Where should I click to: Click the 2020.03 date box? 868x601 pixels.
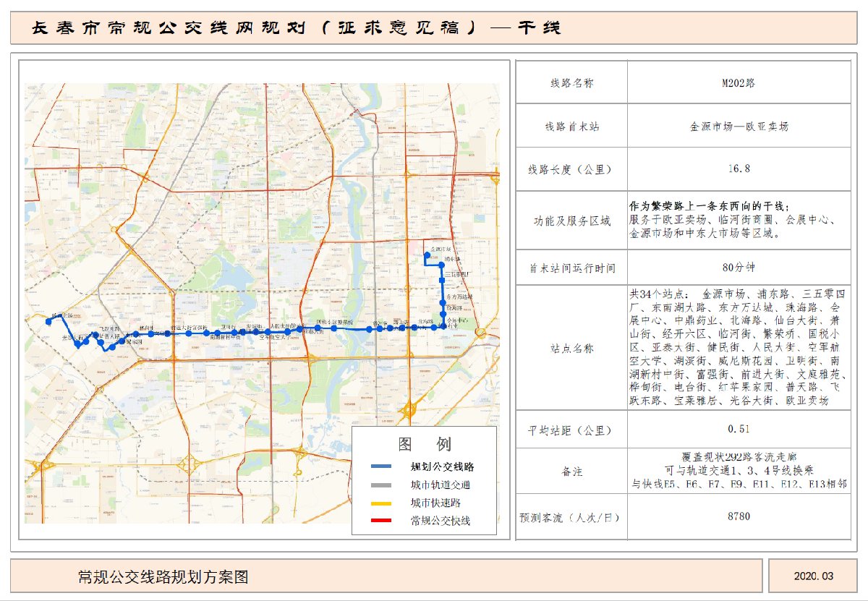pos(813,576)
